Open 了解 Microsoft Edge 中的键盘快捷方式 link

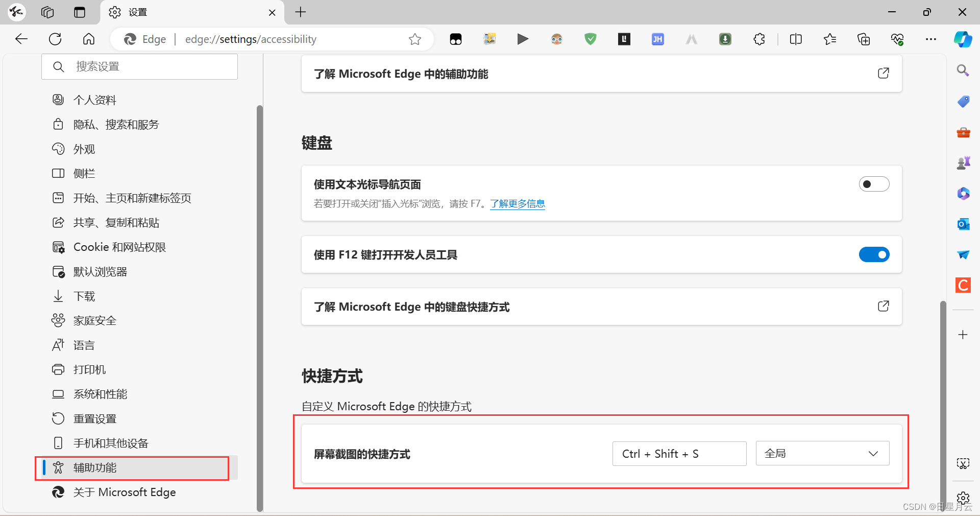[601, 307]
